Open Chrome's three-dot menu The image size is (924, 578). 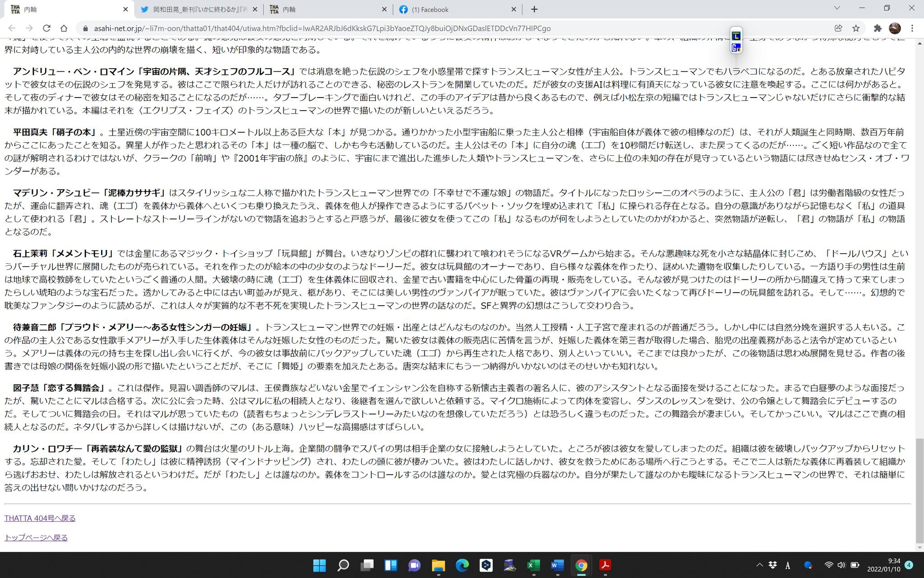[912, 28]
